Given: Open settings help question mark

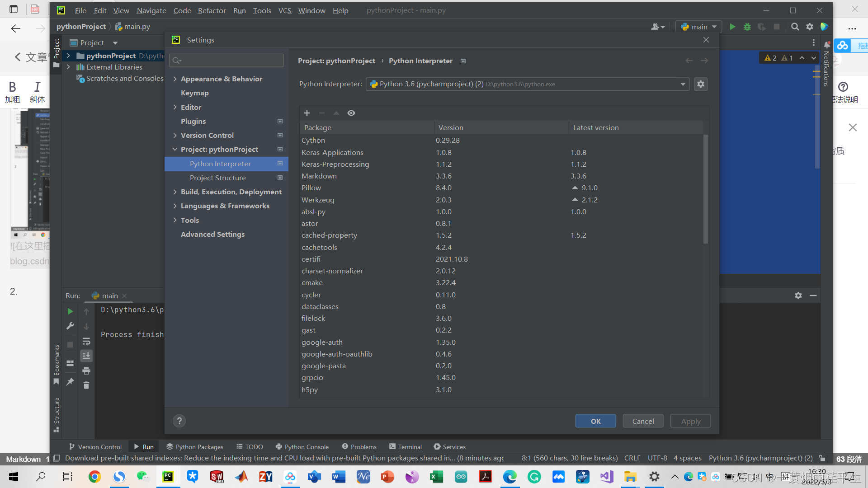Looking at the screenshot, I should coord(179,421).
